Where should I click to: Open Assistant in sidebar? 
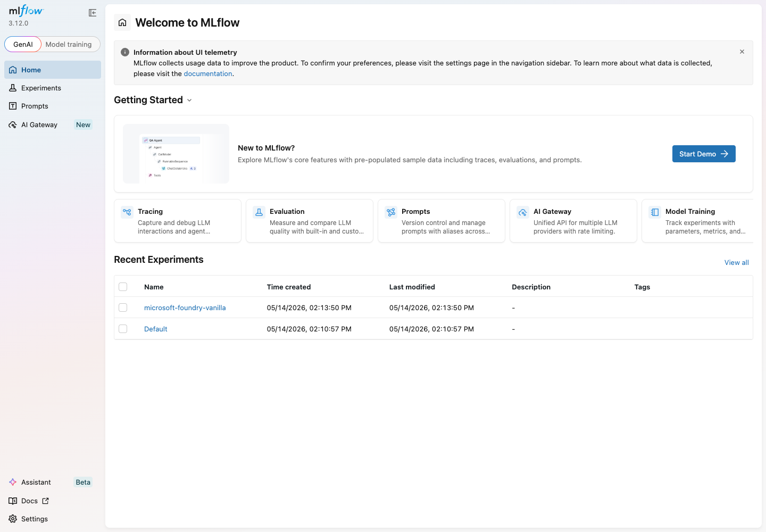pos(53,482)
